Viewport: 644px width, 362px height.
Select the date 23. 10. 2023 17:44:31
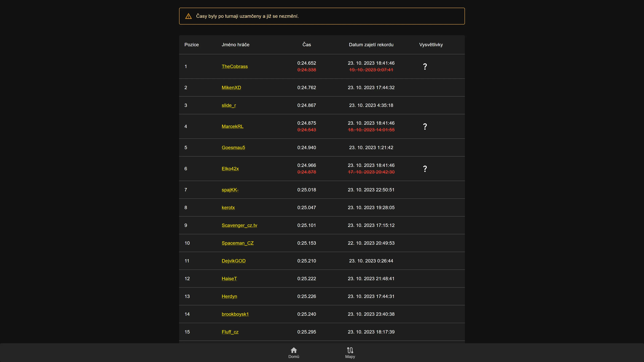[371, 296]
